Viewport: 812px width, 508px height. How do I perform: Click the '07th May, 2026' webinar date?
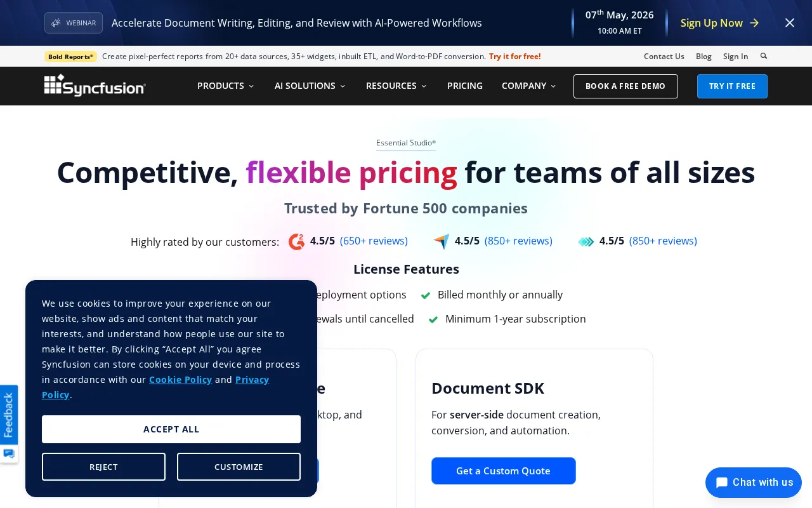point(620,15)
